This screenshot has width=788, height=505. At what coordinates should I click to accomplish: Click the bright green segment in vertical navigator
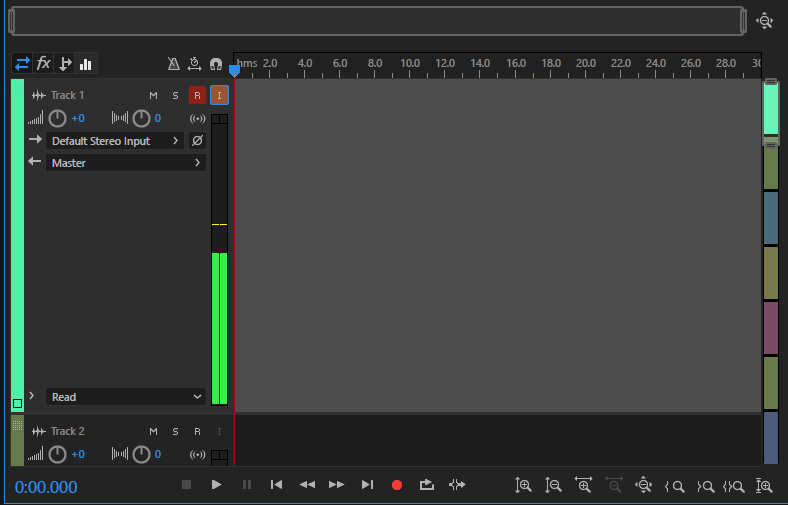[x=771, y=109]
